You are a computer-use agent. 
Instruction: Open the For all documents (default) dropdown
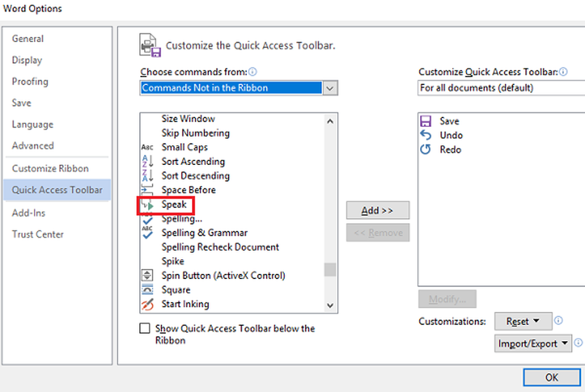tap(501, 88)
